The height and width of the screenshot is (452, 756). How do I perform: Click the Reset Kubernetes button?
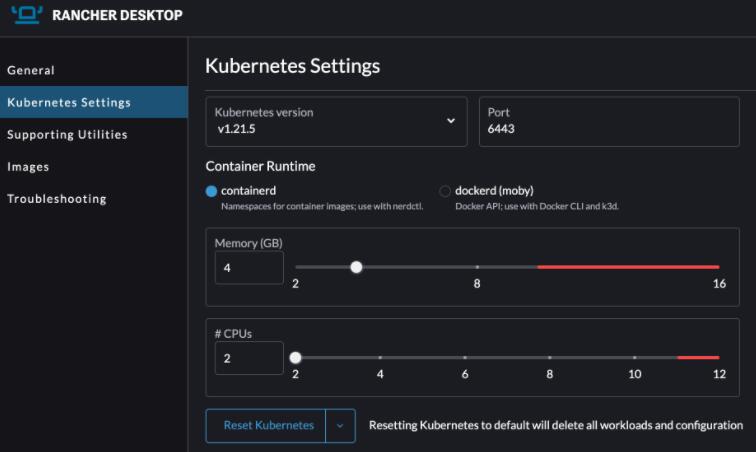(266, 425)
